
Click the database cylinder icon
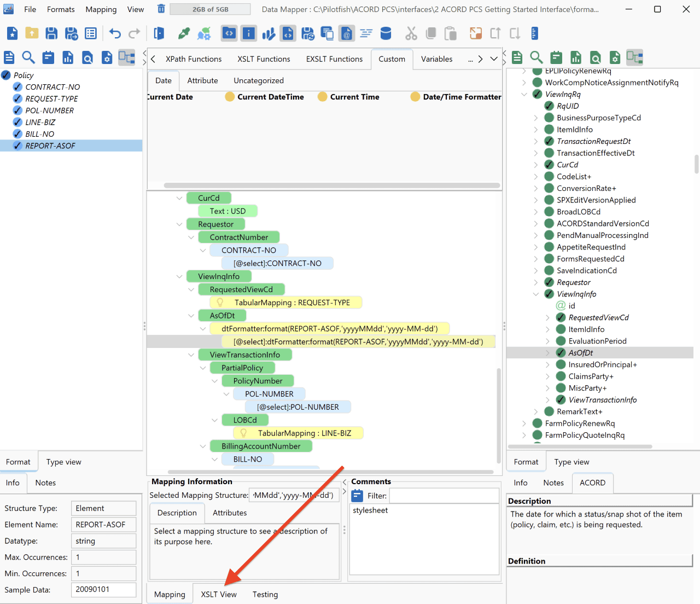tap(386, 33)
